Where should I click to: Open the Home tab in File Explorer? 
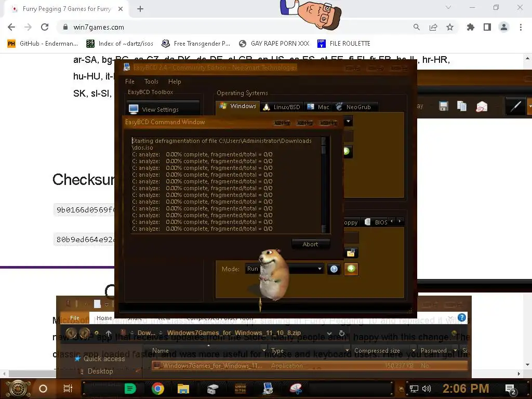click(x=104, y=318)
